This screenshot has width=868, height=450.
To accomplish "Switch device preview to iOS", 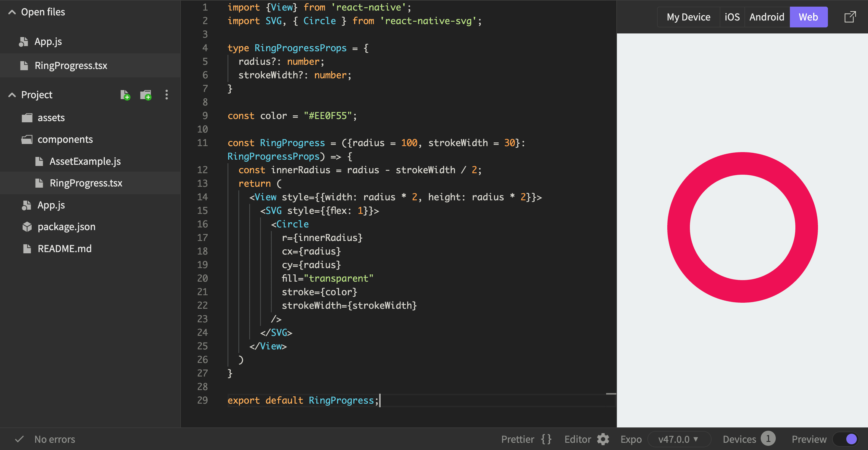I will (732, 17).
